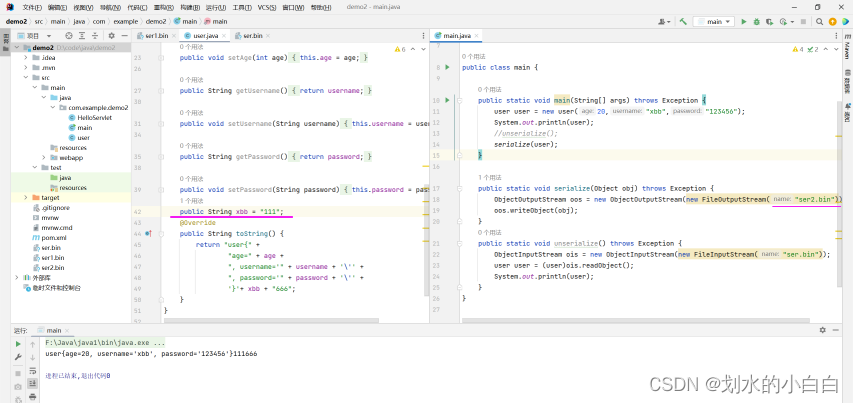Image resolution: width=853 pixels, height=403 pixels.
Task: Click the JetBrains plugin icon at top right
Action: pos(845,22)
